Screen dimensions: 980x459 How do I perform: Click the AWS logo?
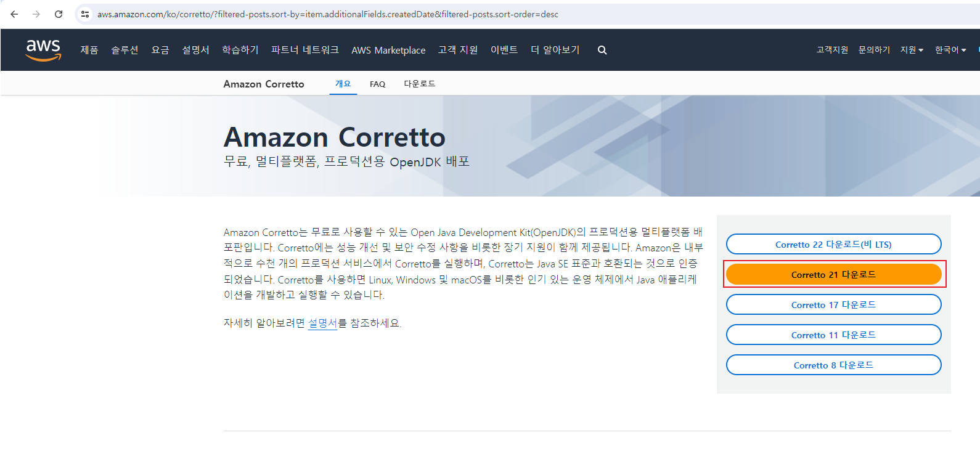[x=43, y=50]
